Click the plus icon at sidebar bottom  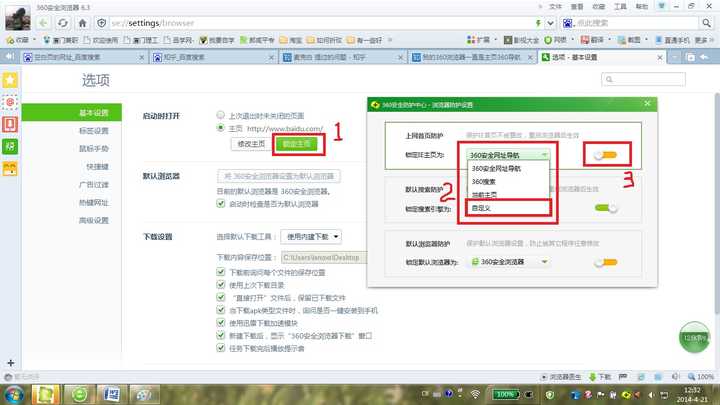tap(11, 363)
